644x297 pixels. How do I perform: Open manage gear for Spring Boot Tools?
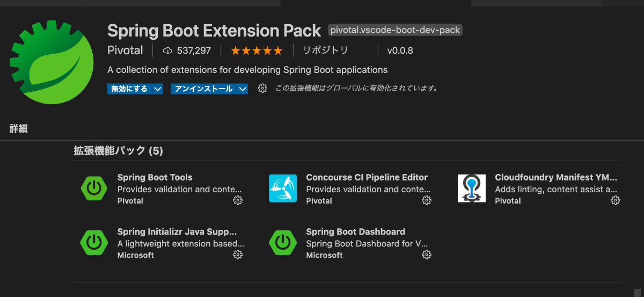[x=238, y=200]
